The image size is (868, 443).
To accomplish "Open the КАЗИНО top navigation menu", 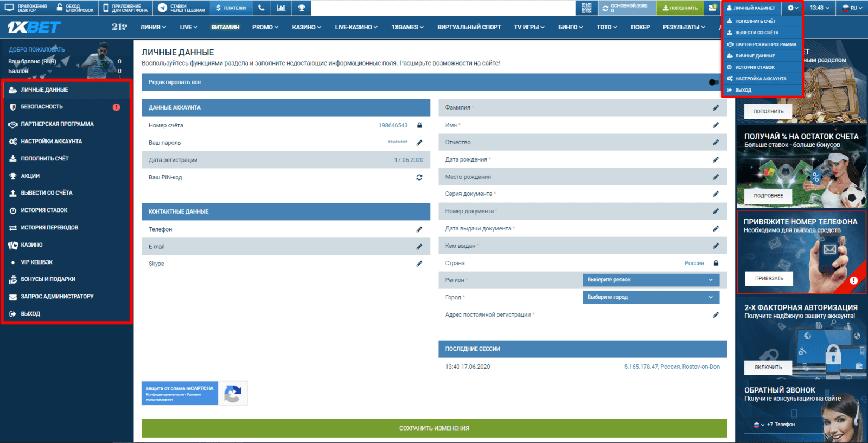I will [x=306, y=27].
